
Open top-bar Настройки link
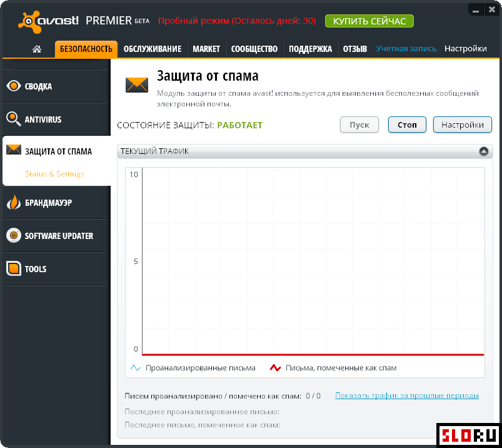(x=466, y=49)
